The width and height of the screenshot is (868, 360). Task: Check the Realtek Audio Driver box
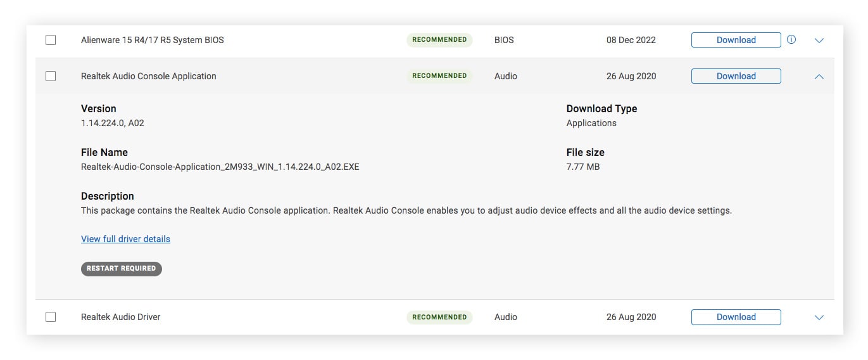(x=51, y=317)
